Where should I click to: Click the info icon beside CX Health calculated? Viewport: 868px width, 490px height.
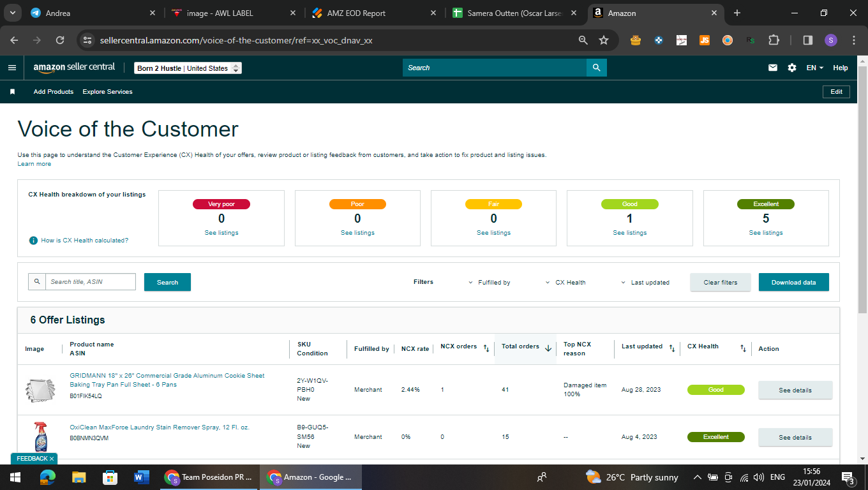coord(33,241)
